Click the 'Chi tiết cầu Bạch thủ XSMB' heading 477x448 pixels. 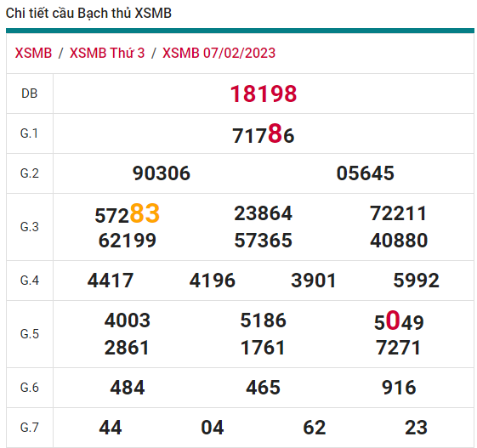click(88, 14)
